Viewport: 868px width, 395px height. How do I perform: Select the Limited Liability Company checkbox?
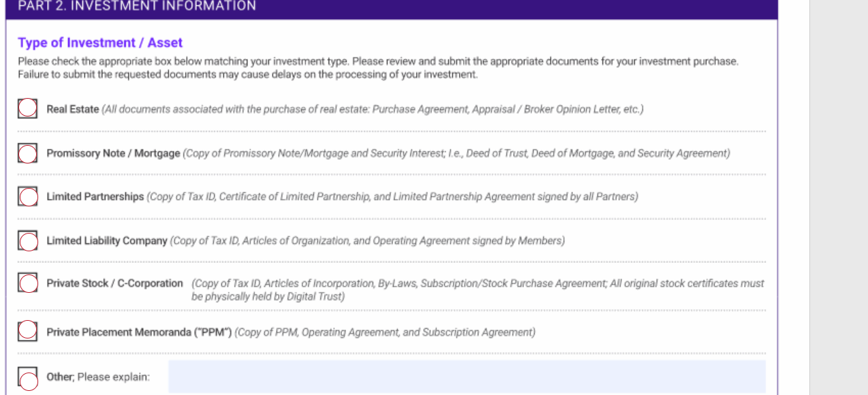27,240
